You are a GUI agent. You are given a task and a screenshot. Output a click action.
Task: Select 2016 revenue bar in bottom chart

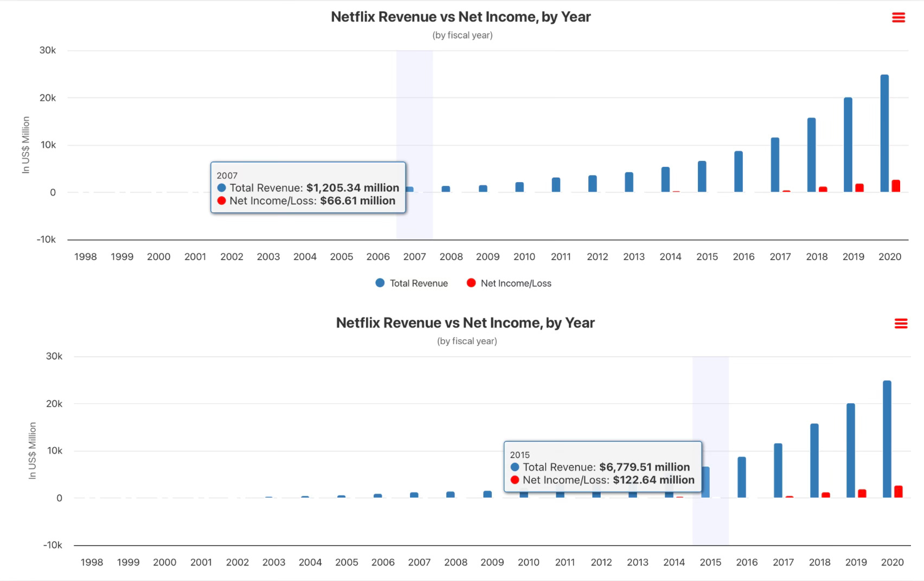coord(742,477)
